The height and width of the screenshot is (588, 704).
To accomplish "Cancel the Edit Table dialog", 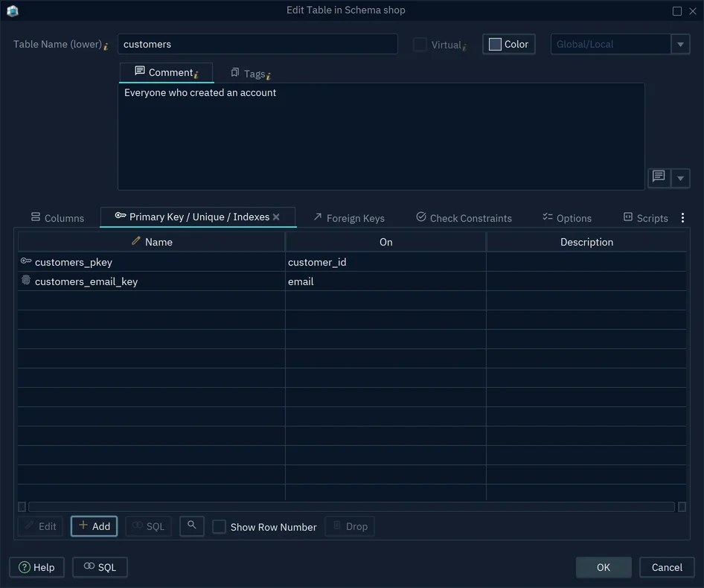I will [667, 567].
